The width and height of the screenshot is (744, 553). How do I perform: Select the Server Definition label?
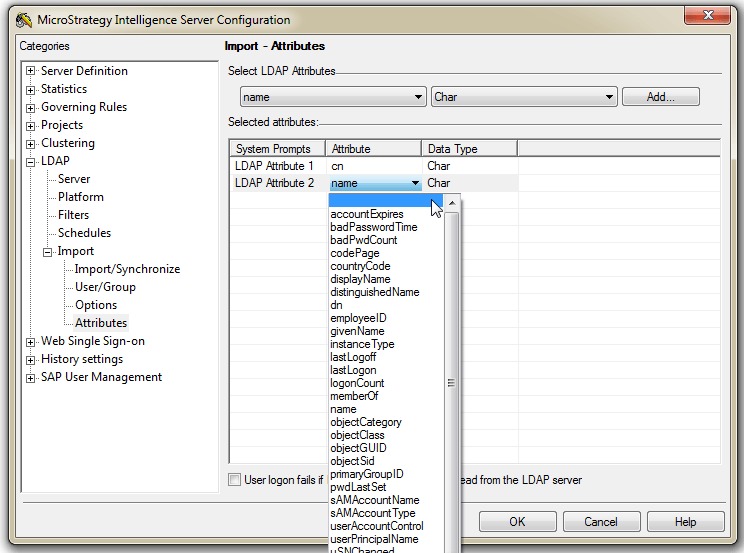tap(84, 71)
